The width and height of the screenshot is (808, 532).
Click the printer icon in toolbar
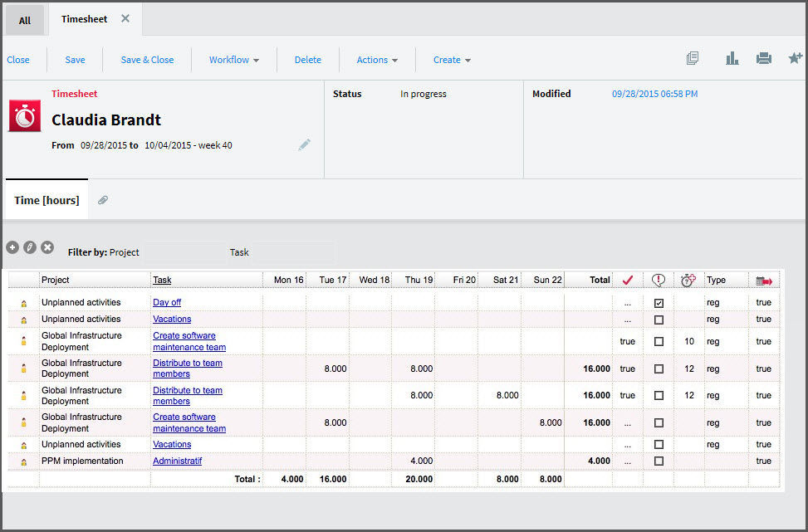click(x=764, y=59)
